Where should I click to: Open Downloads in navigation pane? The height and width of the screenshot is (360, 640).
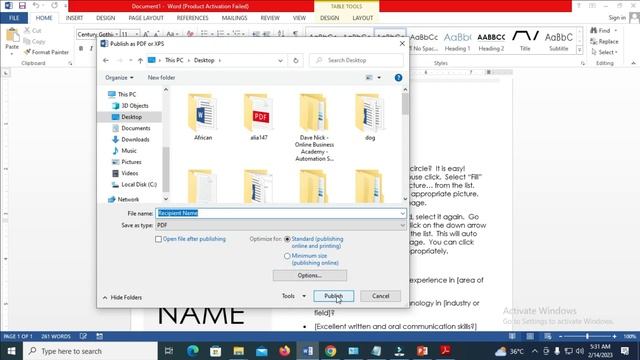135,140
